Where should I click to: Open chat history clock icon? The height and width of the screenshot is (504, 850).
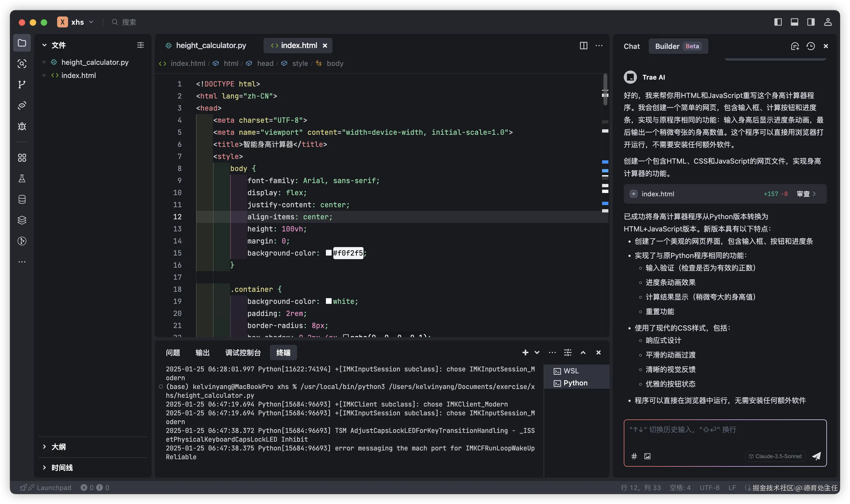pyautogui.click(x=811, y=46)
